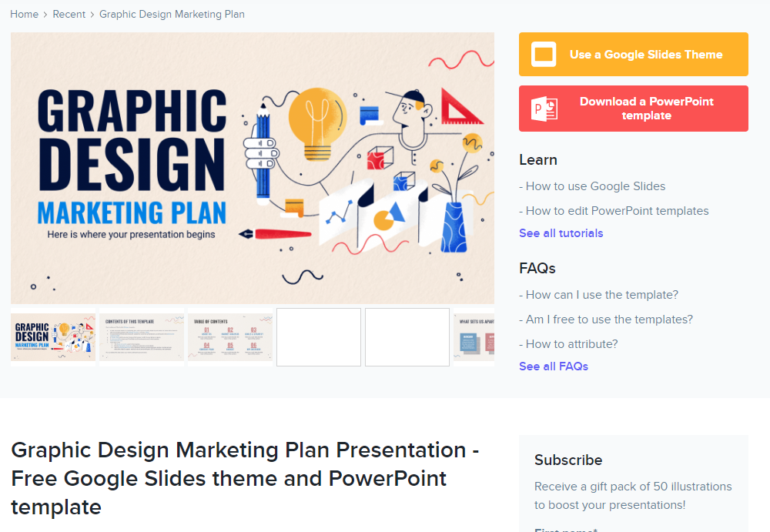This screenshot has width=770, height=532.
Task: Download a PowerPoint template button
Action: (x=634, y=109)
